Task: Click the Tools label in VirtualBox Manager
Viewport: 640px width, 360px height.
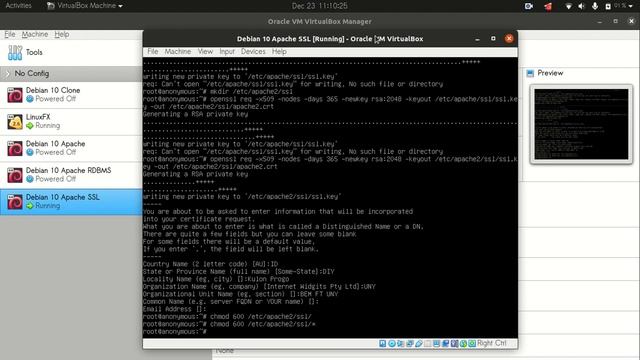Action: [34, 52]
